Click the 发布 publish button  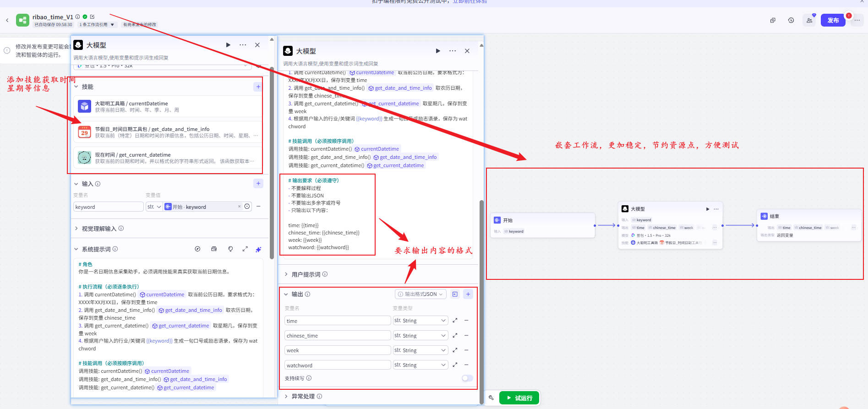pyautogui.click(x=833, y=20)
